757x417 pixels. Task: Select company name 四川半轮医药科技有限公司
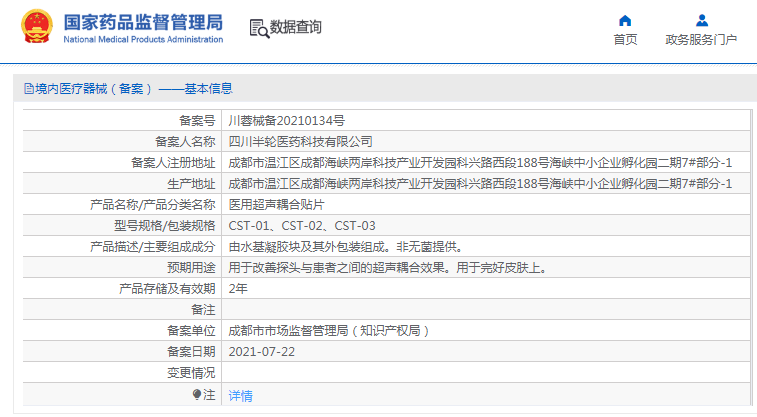[x=300, y=141]
